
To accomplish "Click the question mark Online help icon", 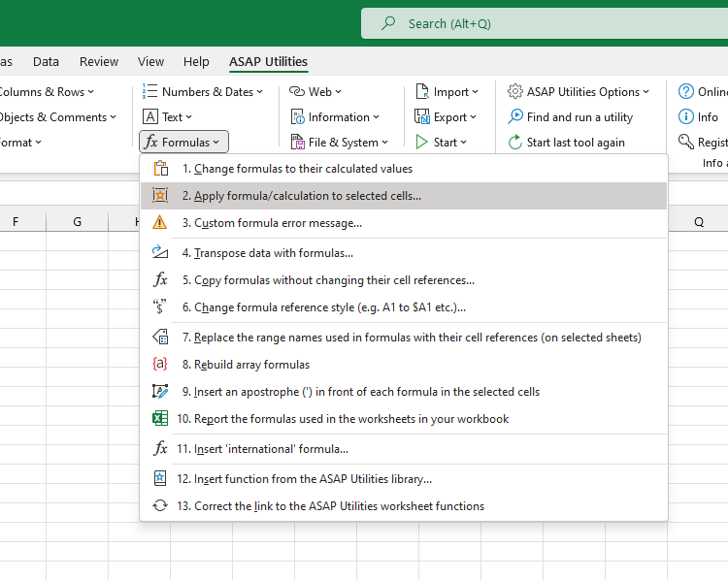I will tap(686, 91).
